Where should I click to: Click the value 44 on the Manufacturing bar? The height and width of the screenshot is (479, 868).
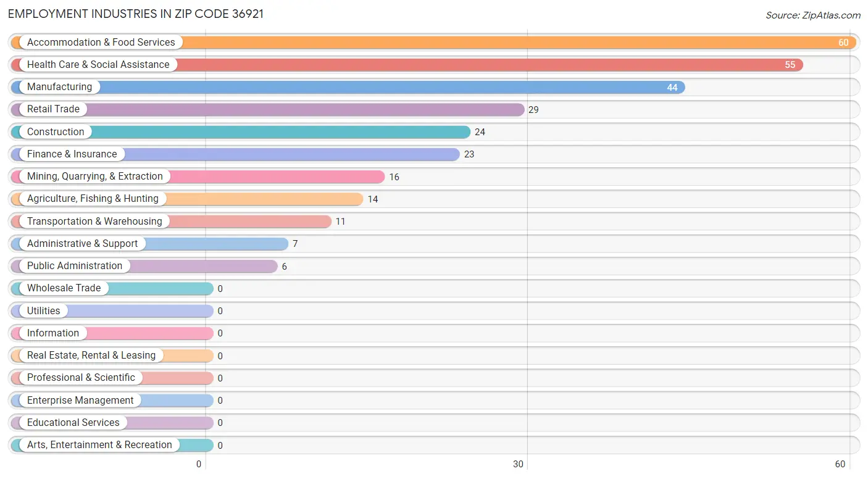[672, 88]
